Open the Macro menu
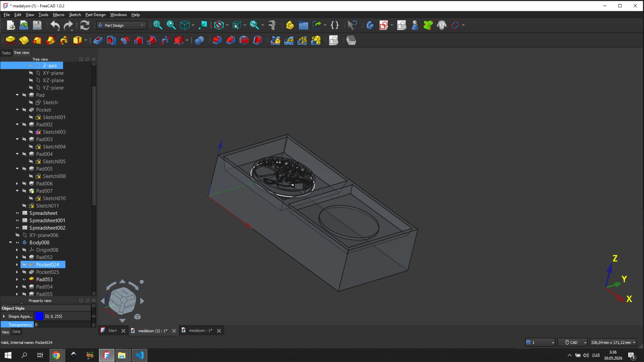 (x=58, y=15)
